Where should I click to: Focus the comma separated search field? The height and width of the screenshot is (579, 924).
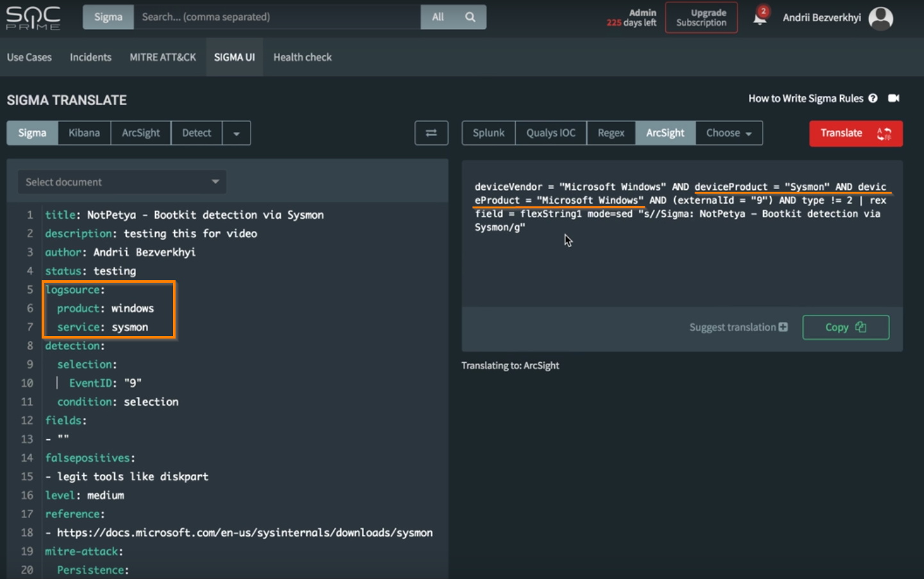(277, 17)
